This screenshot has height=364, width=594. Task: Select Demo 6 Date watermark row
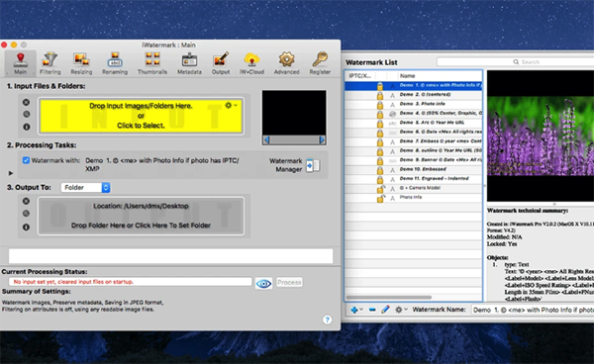click(414, 133)
